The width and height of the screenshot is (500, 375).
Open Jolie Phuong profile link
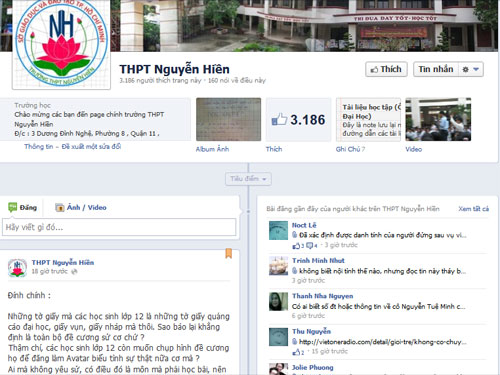[x=312, y=367]
